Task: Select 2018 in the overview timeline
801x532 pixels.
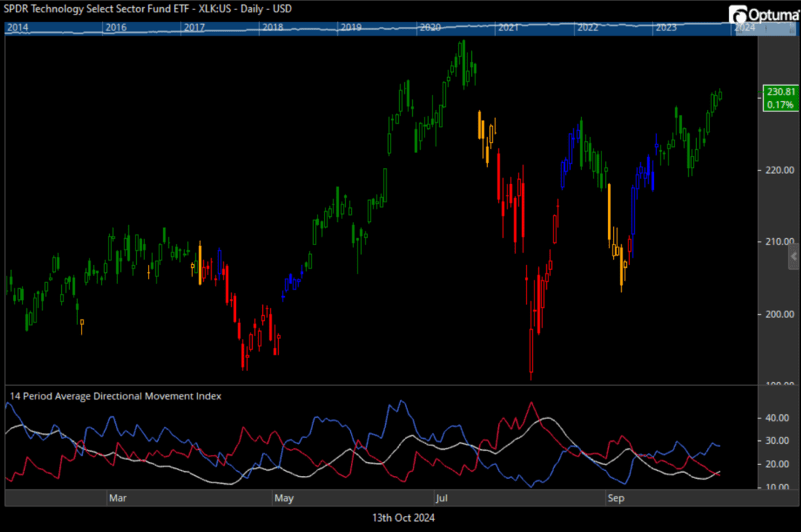Action: coord(273,28)
